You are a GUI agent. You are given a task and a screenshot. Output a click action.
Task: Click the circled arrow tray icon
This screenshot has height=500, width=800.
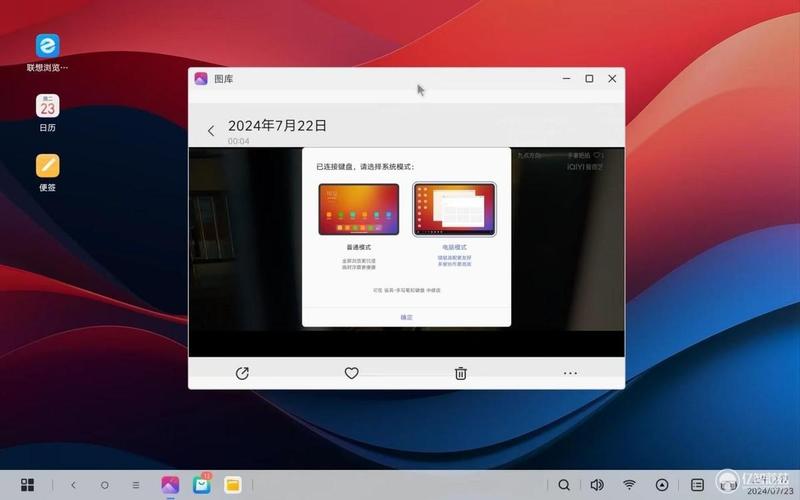[x=662, y=485]
